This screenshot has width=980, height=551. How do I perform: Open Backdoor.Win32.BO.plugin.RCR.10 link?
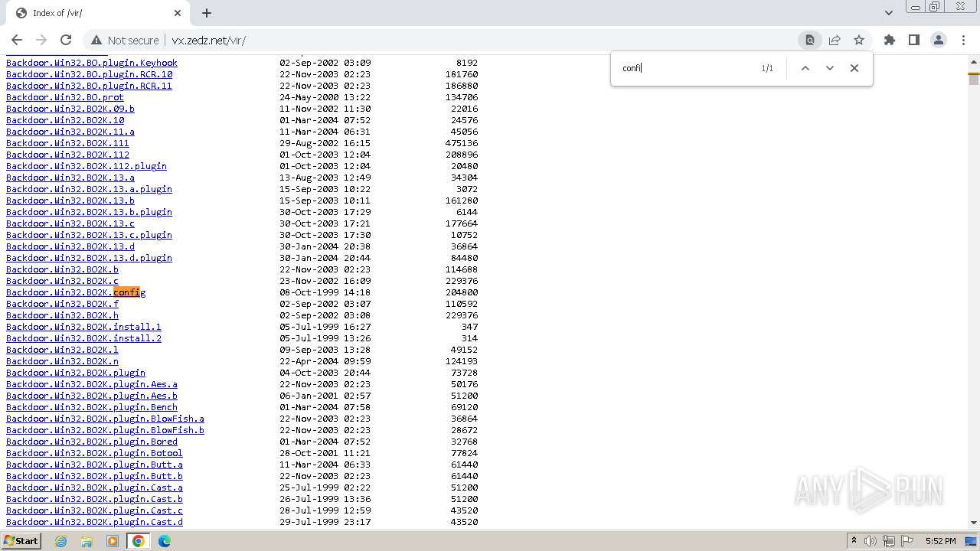pyautogui.click(x=89, y=74)
